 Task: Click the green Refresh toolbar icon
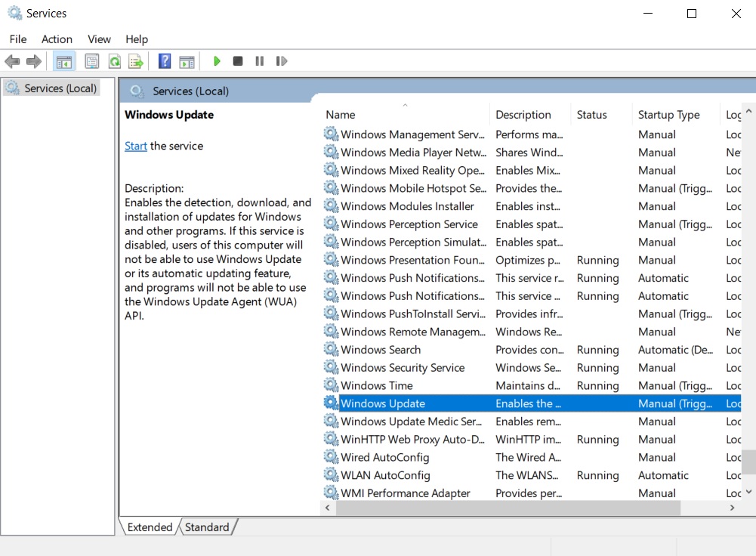tap(114, 61)
